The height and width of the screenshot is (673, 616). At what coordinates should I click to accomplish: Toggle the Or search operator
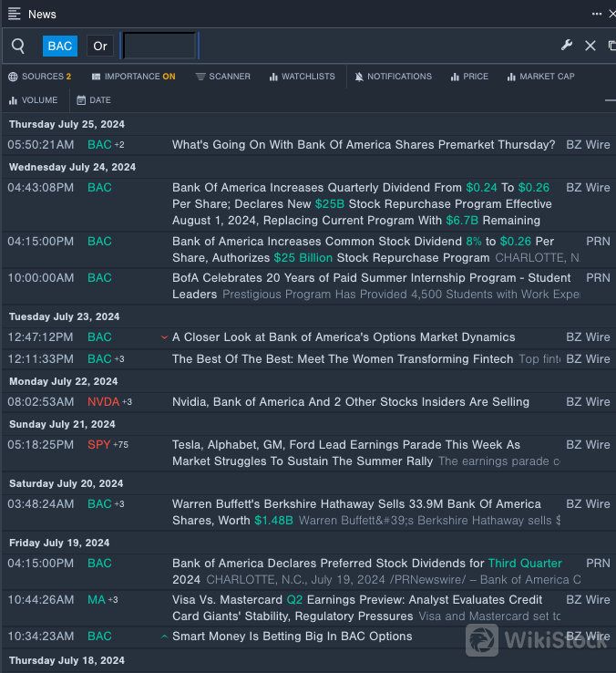tap(100, 46)
